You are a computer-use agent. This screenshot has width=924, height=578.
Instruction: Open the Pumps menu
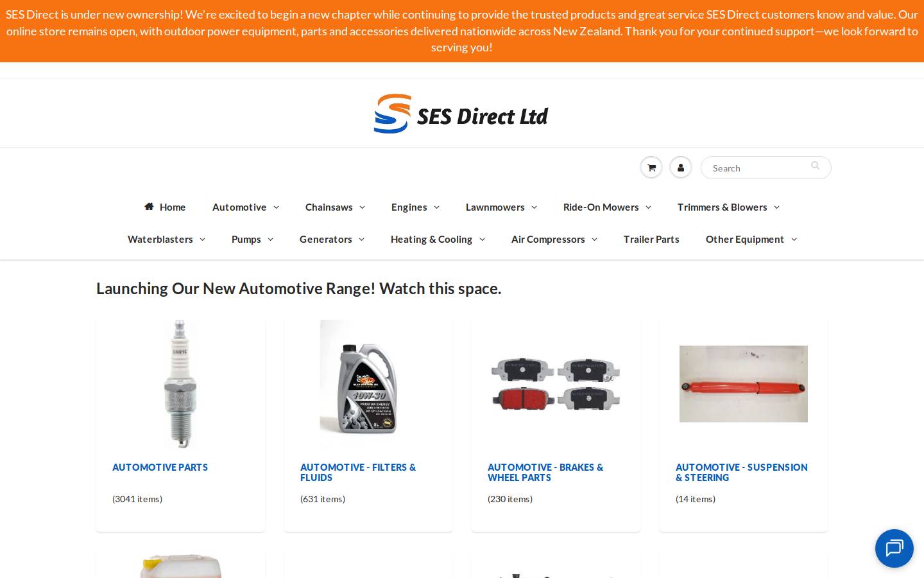click(x=246, y=239)
